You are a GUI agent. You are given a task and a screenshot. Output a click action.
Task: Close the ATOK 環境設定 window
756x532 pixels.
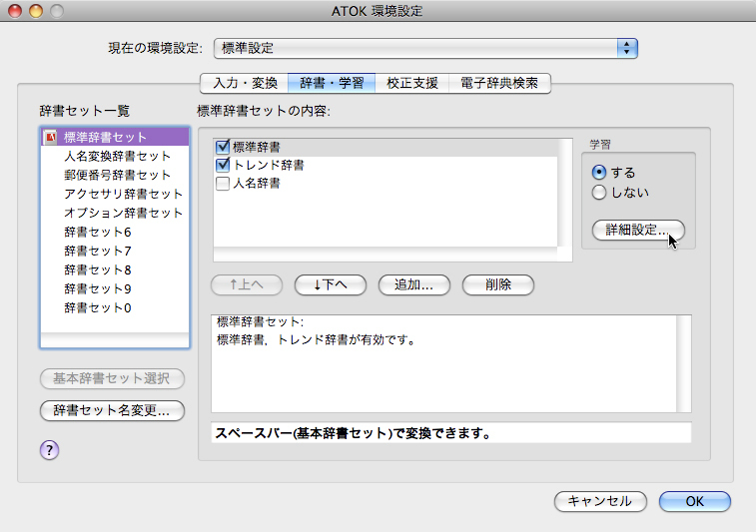15,11
